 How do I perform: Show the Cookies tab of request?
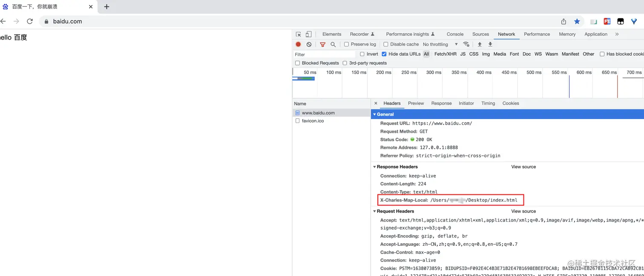coord(511,103)
